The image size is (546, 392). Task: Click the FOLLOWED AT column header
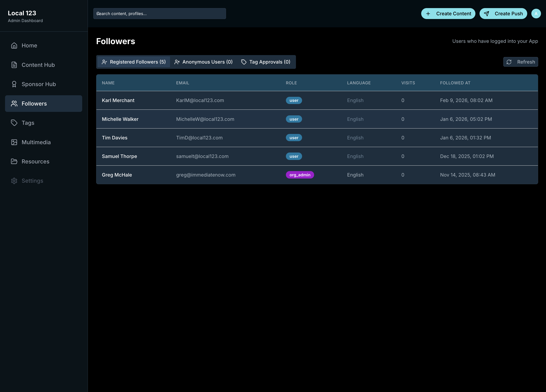(x=455, y=83)
